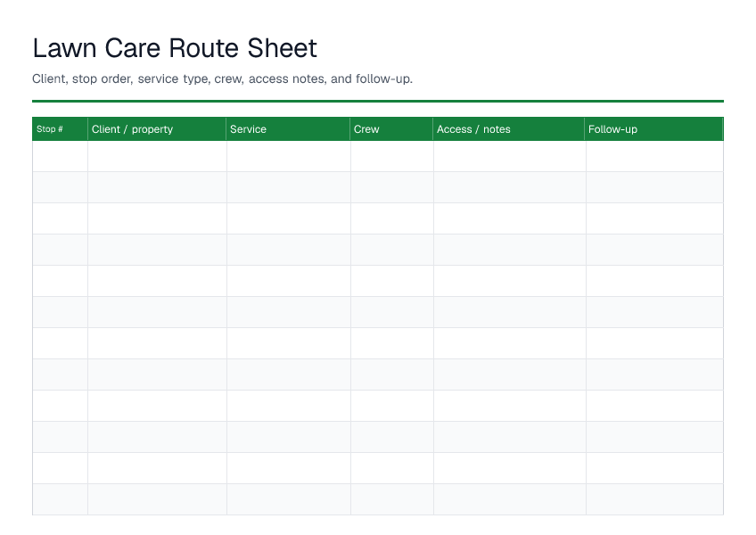Viewport: 756px width, 535px height.
Task: Select the 'Crew' column header
Action: click(391, 128)
